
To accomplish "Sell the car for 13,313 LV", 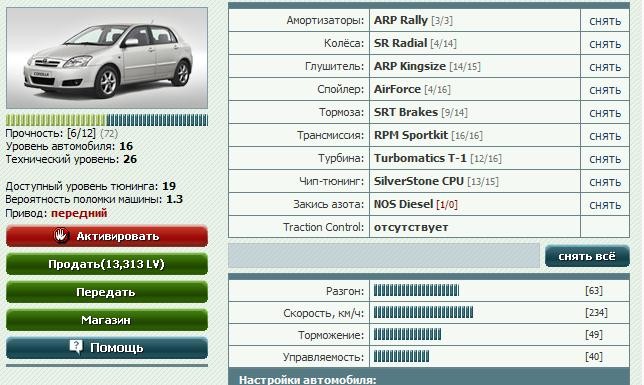I will pyautogui.click(x=107, y=264).
